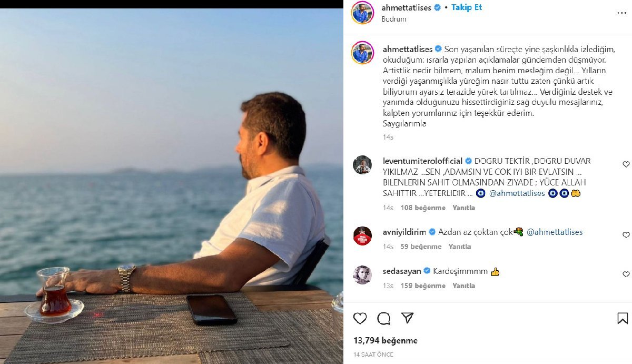The image size is (632, 364).
Task: Open the three-dot more options menu
Action: point(621,13)
